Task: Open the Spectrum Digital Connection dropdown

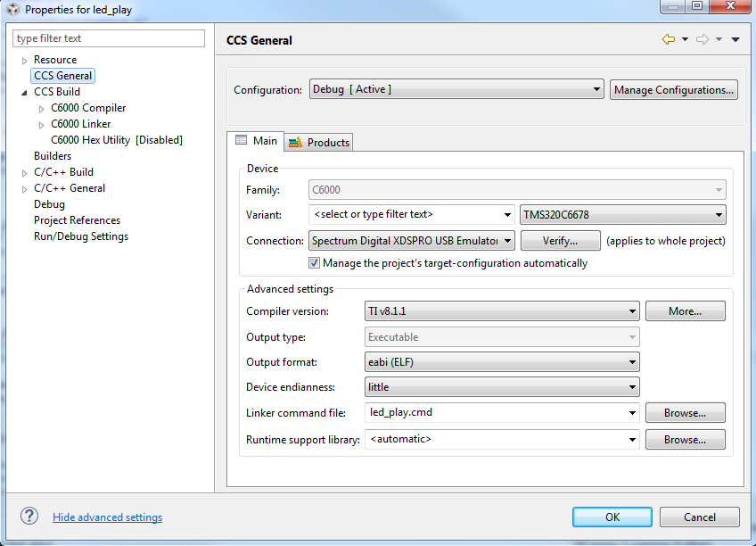Action: [x=508, y=240]
